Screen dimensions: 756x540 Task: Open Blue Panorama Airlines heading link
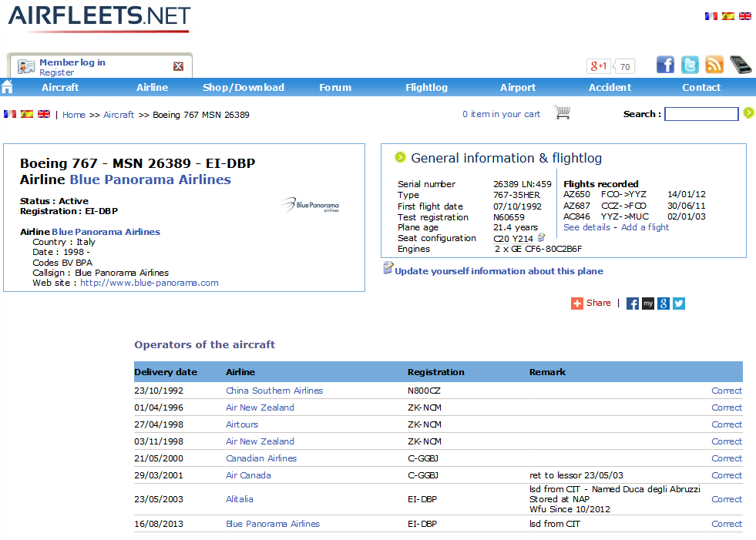coord(150,179)
